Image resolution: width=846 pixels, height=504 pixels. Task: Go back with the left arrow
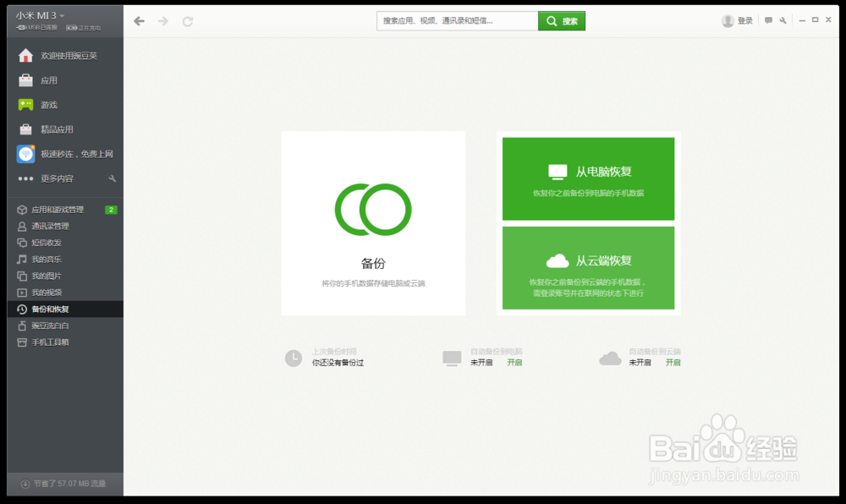coord(140,21)
